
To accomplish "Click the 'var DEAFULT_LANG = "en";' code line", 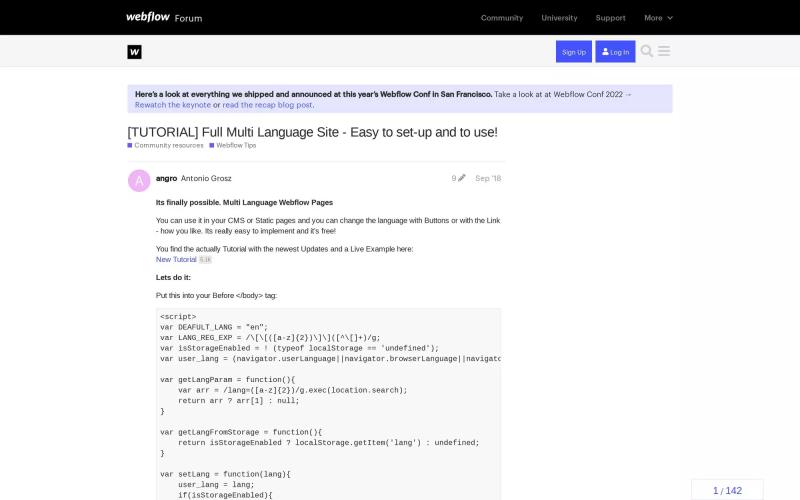I will tap(214, 327).
